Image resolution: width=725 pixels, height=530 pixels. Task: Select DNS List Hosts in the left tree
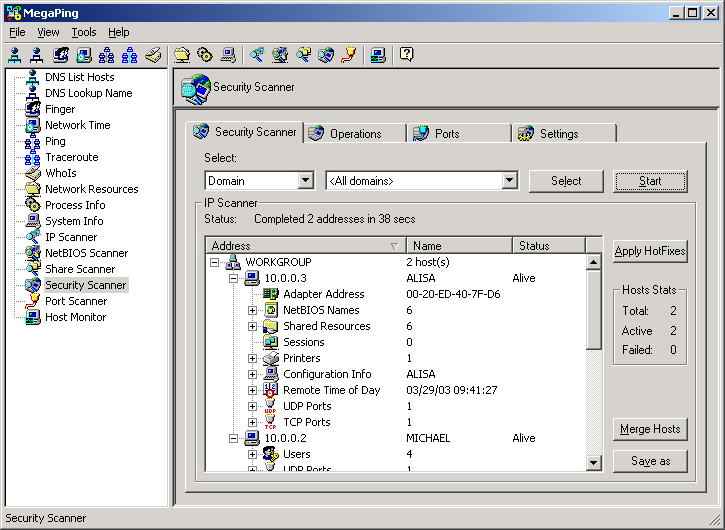point(80,77)
